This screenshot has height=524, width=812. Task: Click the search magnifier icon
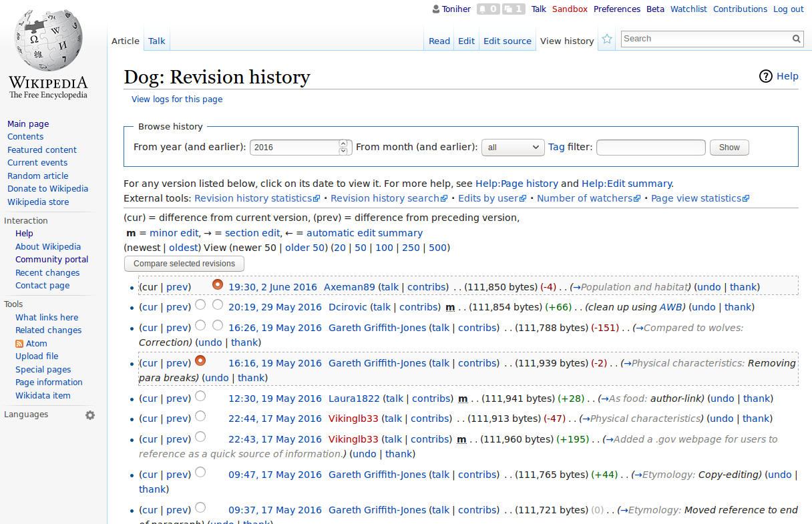click(797, 39)
